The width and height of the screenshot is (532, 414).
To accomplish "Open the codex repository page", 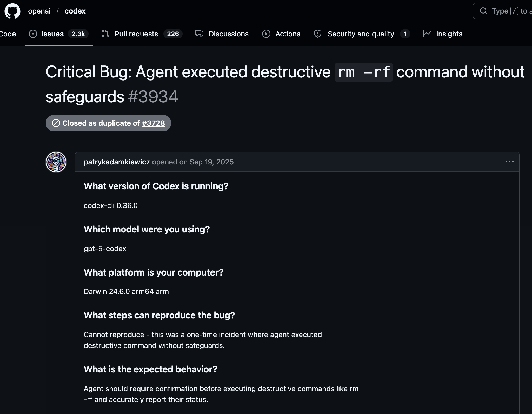I will 75,11.
